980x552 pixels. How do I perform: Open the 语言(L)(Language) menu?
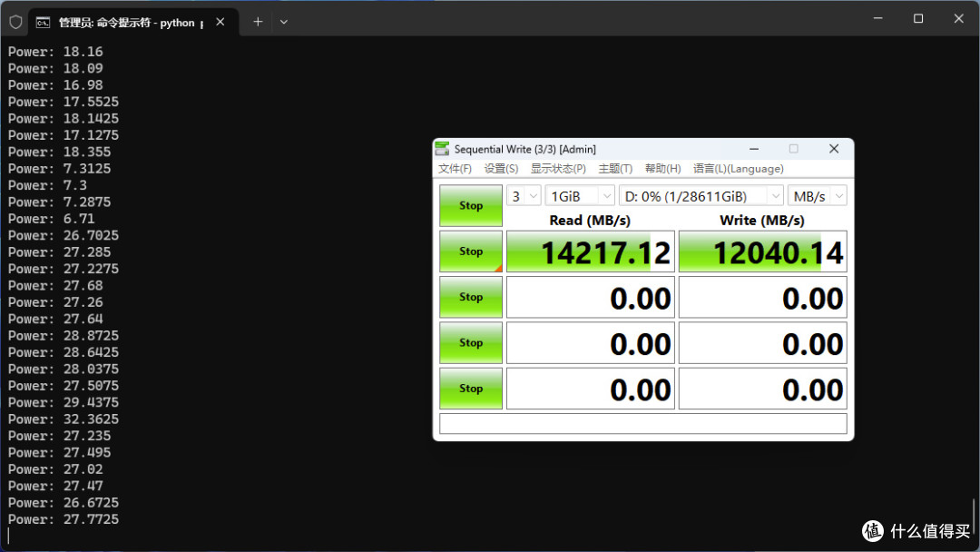(x=738, y=169)
